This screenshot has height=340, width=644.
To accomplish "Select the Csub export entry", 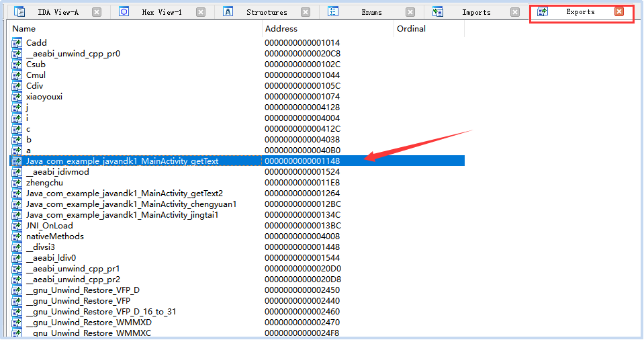I will point(36,65).
